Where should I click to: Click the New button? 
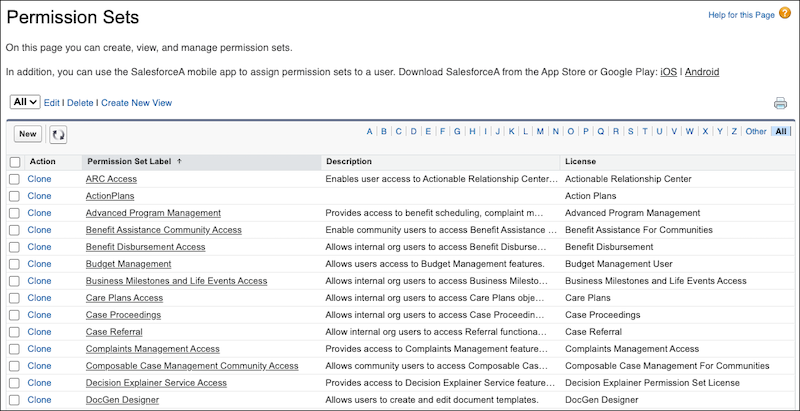pos(28,134)
